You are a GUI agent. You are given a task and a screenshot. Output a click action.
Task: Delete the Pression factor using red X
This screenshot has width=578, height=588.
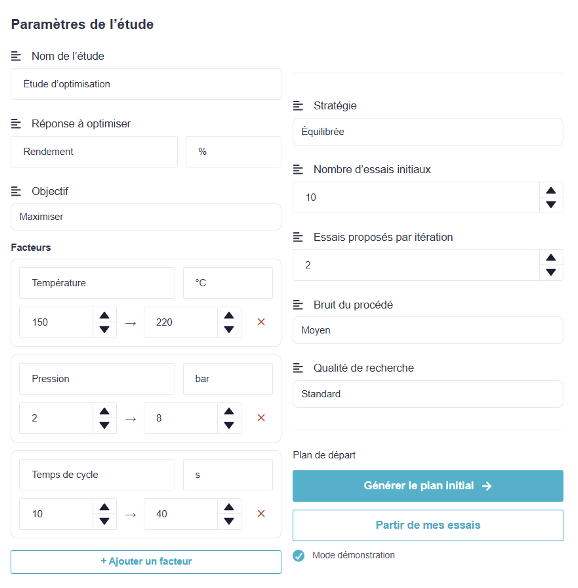261,418
